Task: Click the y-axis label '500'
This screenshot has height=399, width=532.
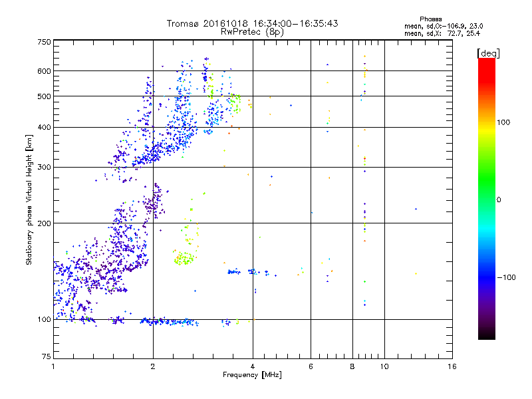Action: [x=45, y=96]
